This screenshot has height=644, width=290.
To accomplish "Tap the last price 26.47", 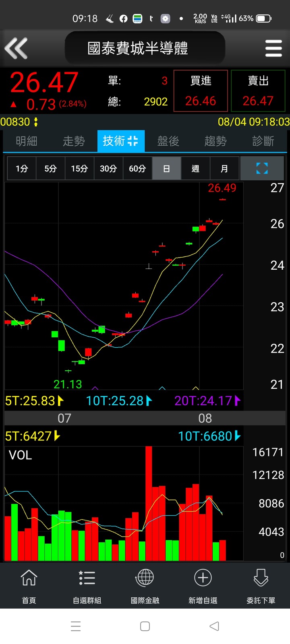I will coord(44,83).
